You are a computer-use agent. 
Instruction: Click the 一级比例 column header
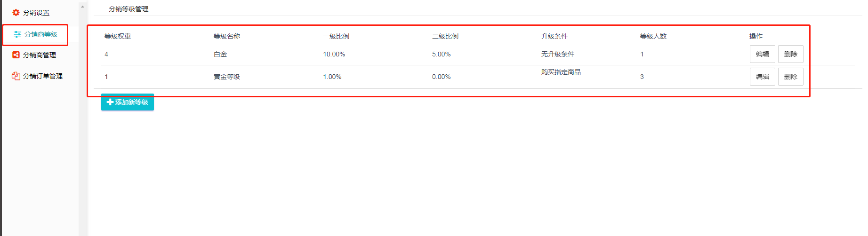(x=336, y=36)
